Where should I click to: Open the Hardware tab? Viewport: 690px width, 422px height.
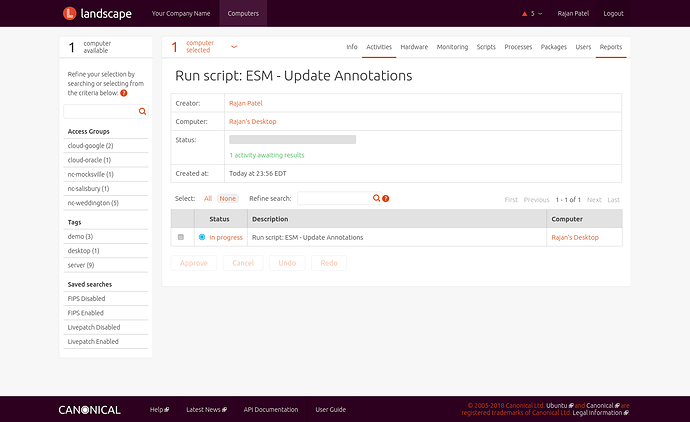[414, 47]
